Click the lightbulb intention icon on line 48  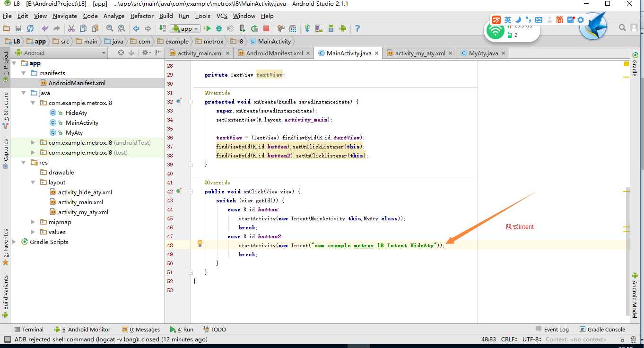click(200, 243)
